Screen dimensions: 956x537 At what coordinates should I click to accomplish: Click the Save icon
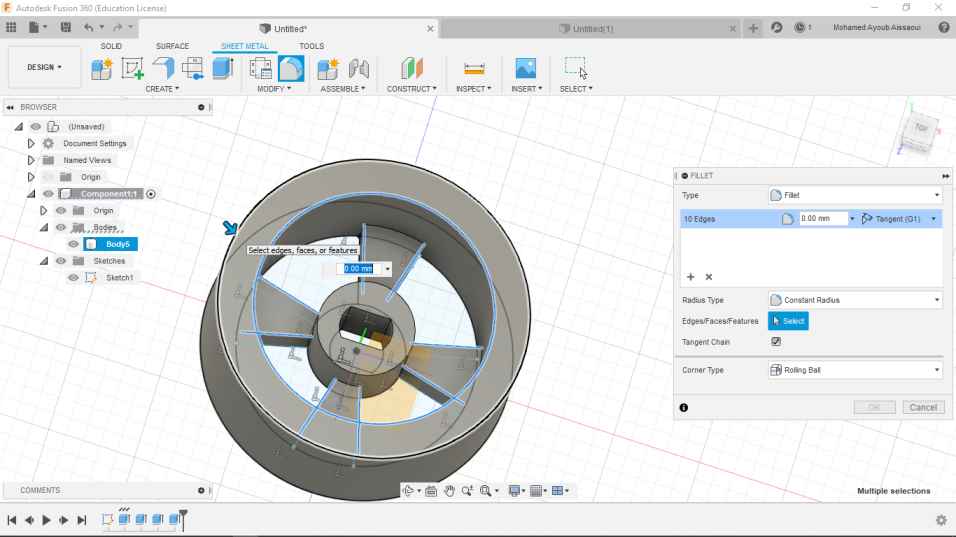(x=65, y=27)
